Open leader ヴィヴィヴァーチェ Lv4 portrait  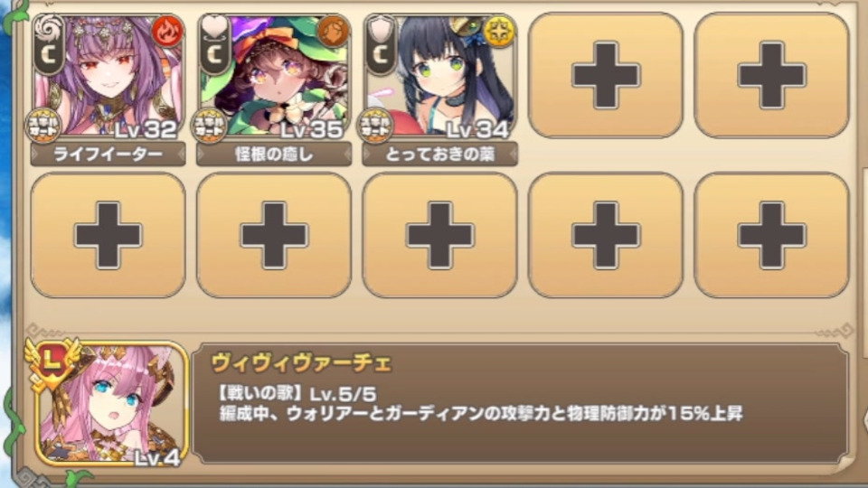[109, 403]
